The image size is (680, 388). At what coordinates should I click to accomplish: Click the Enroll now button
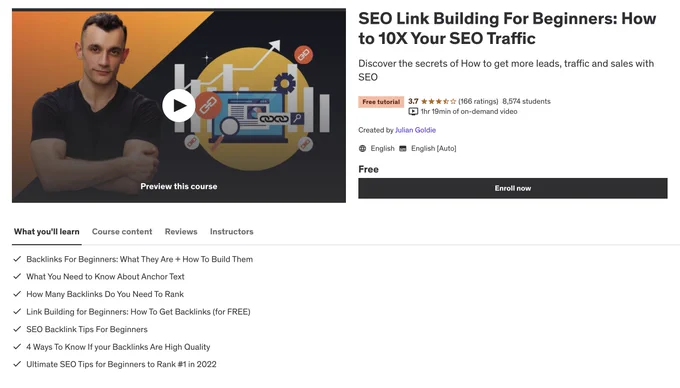513,188
